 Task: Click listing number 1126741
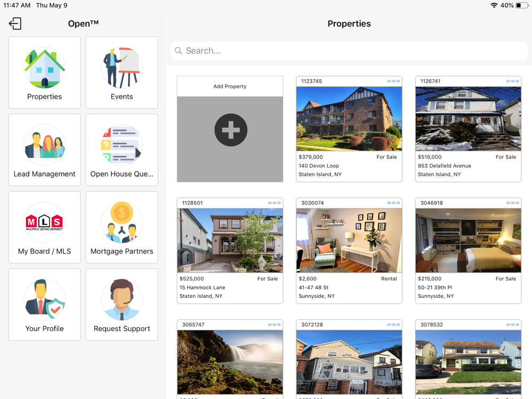[430, 81]
